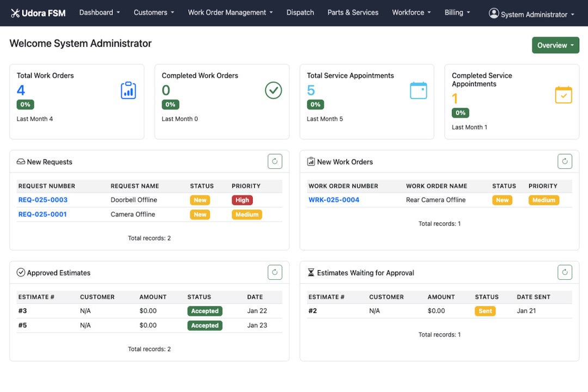Click the Accepted status badge for estimate #3
This screenshot has width=588, height=392.
click(205, 311)
